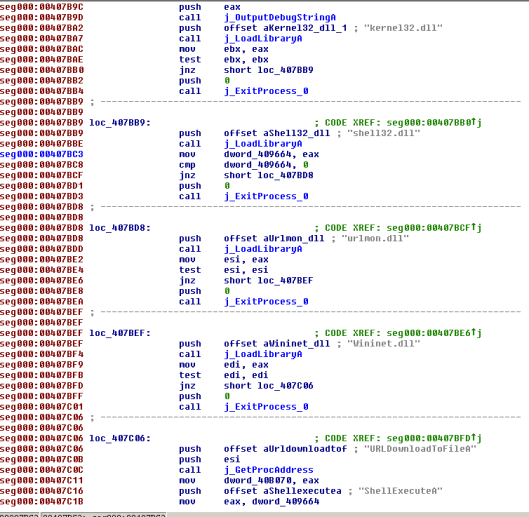Click the 'jnz' mnemonic at 00407BB0
This screenshot has height=517, width=529.
click(x=187, y=70)
